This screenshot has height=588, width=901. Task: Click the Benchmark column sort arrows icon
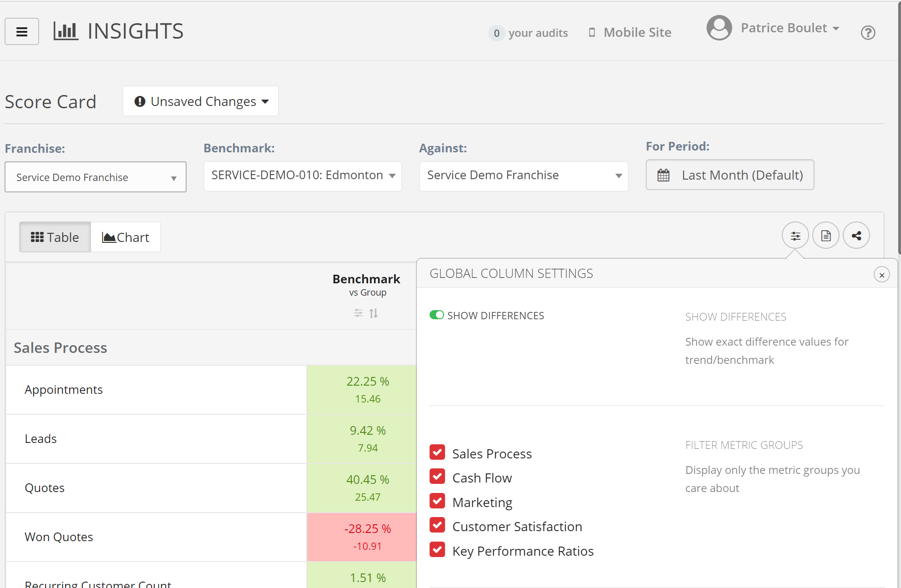pyautogui.click(x=374, y=313)
